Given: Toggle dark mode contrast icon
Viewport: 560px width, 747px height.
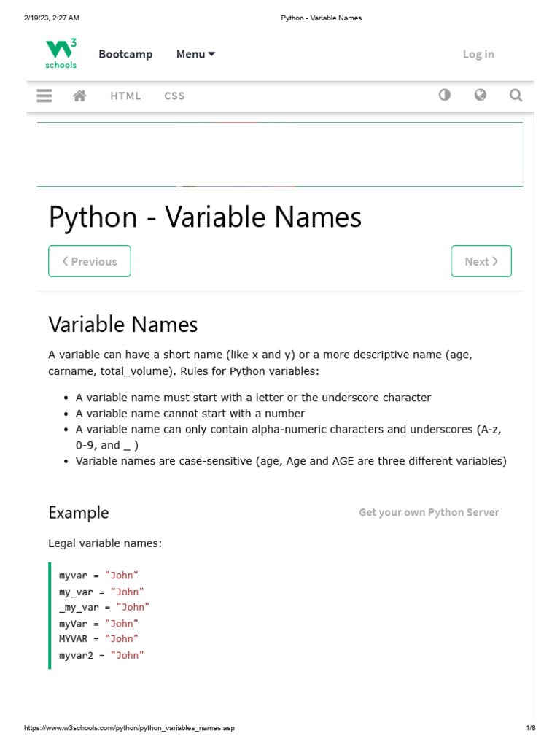Looking at the screenshot, I should (x=444, y=95).
